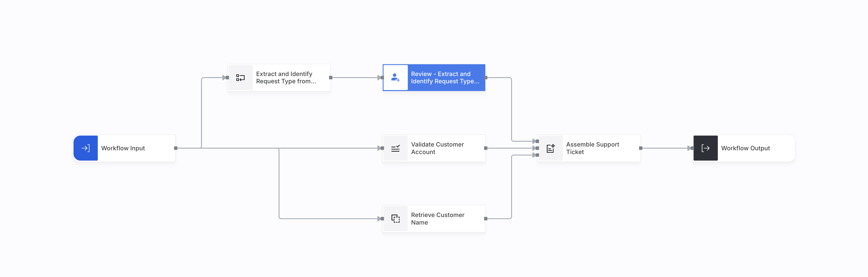Click the Assemble Support Ticket sparkle-document icon
868x277 pixels.
click(550, 148)
